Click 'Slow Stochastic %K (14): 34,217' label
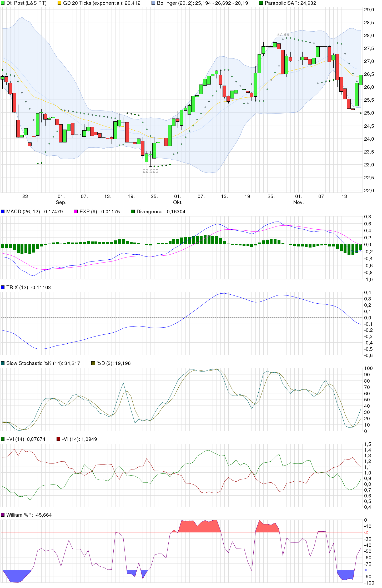 coord(43,363)
